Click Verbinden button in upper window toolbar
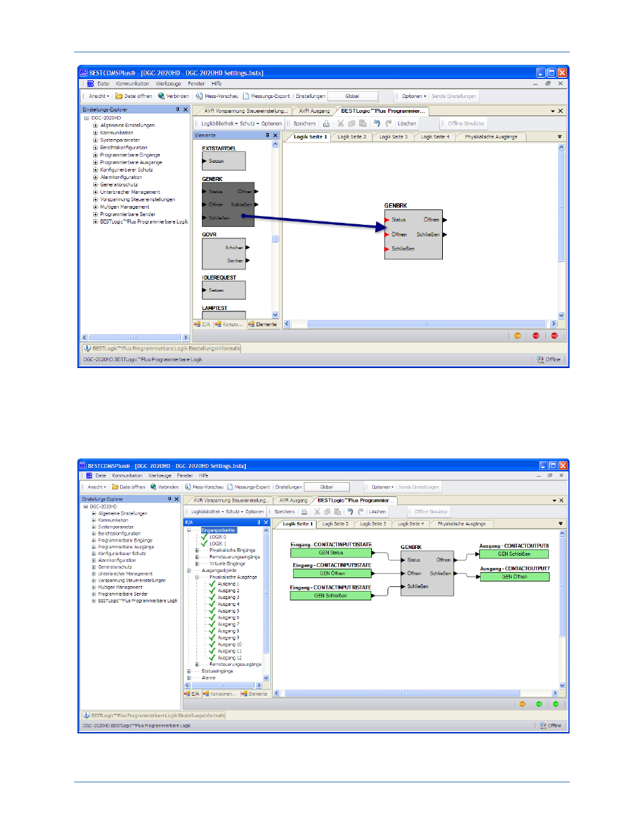 point(173,97)
